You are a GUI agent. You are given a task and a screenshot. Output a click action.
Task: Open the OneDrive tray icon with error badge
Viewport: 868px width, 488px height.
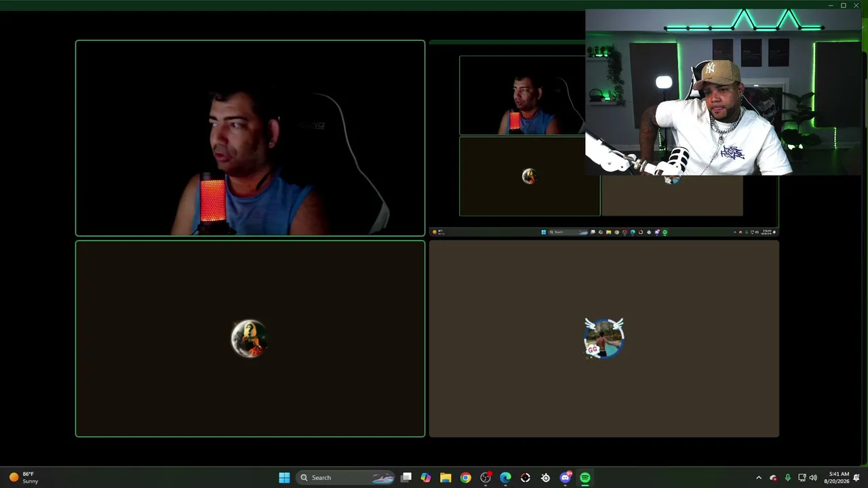coord(773,478)
